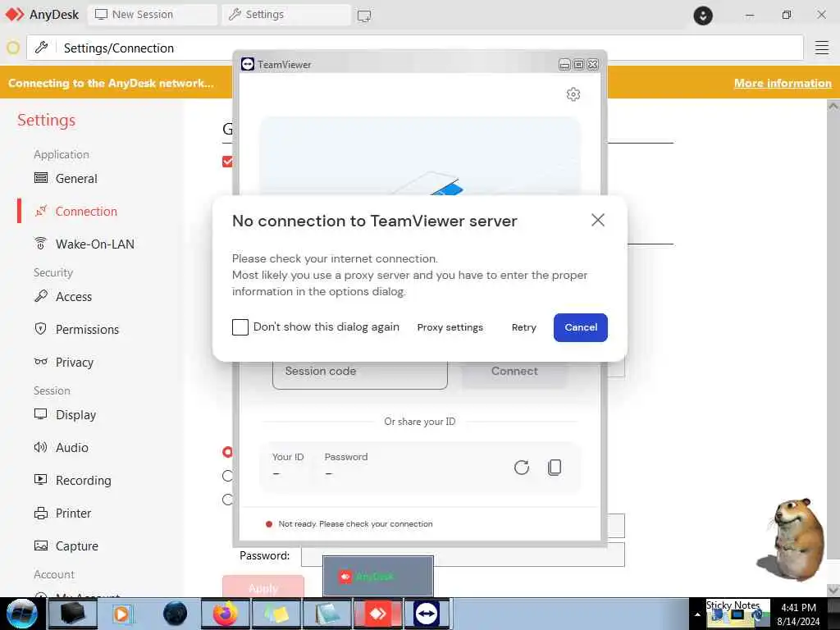Close the No connection dialog with X
840x630 pixels.
(598, 220)
